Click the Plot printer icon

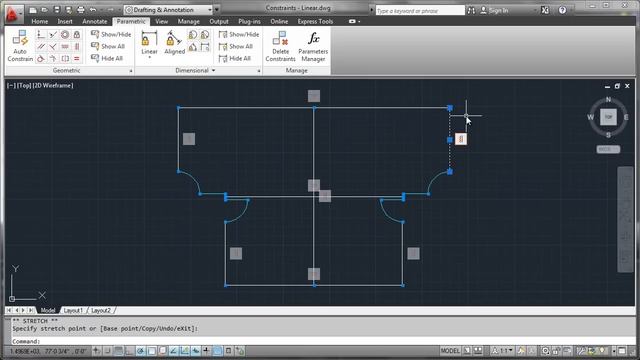pos(81,10)
